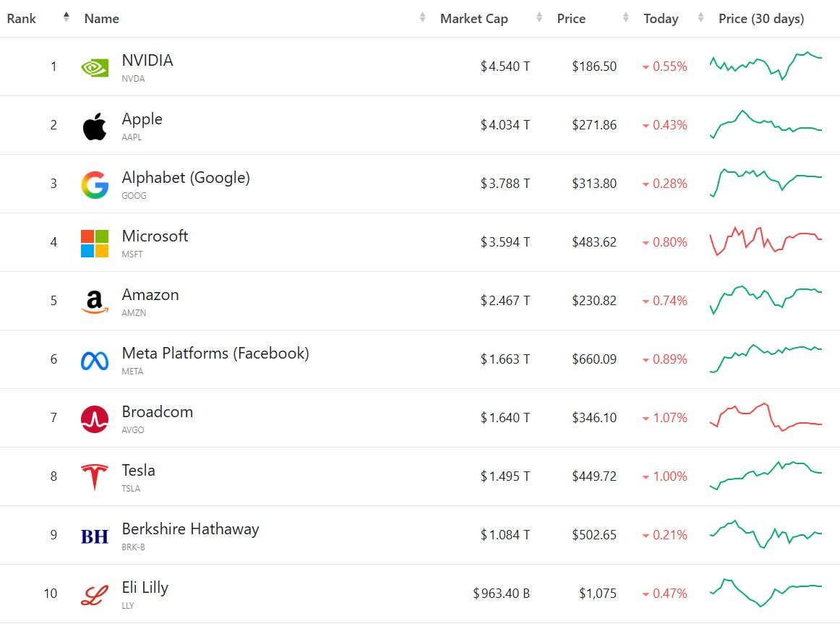Sort by Market Cap column header
The height and width of the screenshot is (629, 840).
click(473, 19)
